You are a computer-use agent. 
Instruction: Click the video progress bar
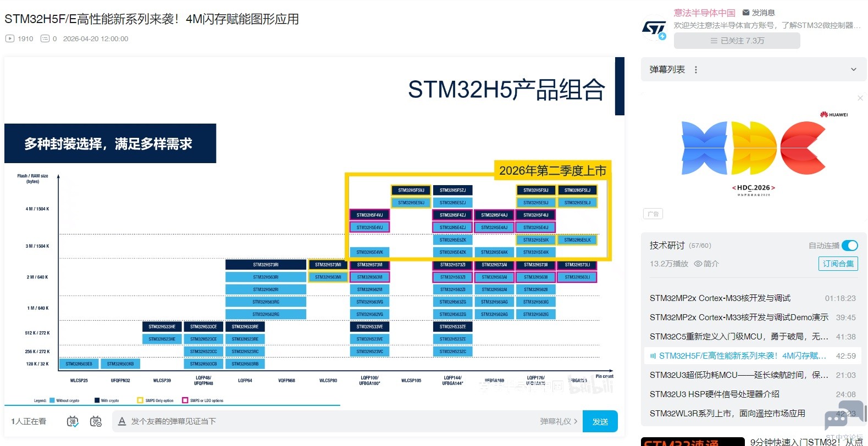coord(314,405)
